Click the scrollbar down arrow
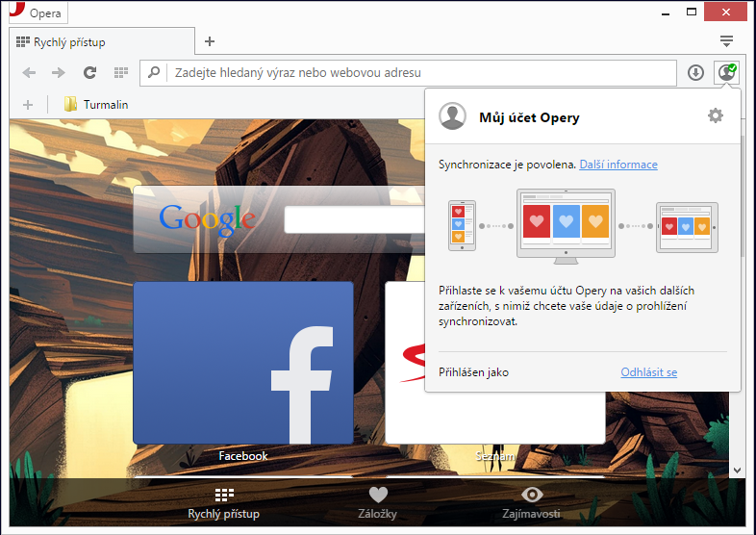 coord(737,470)
